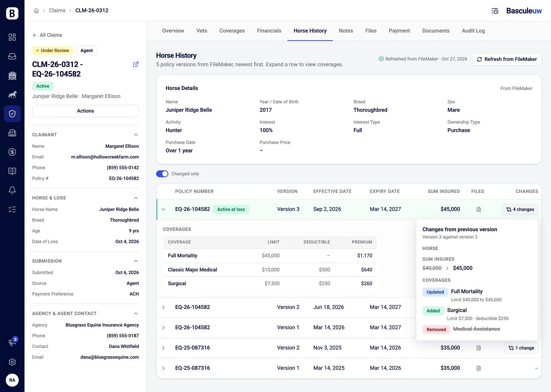Toggle the Changed only switch

162,174
